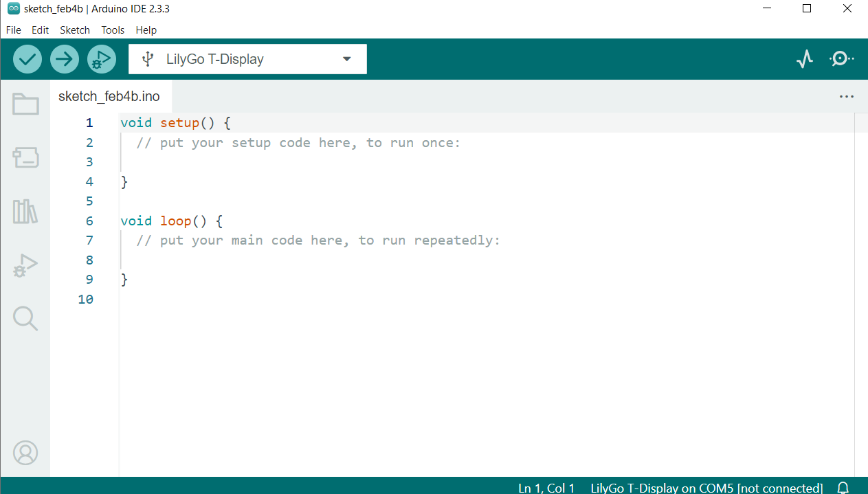
Task: Open the Sketch menu
Action: click(x=75, y=30)
